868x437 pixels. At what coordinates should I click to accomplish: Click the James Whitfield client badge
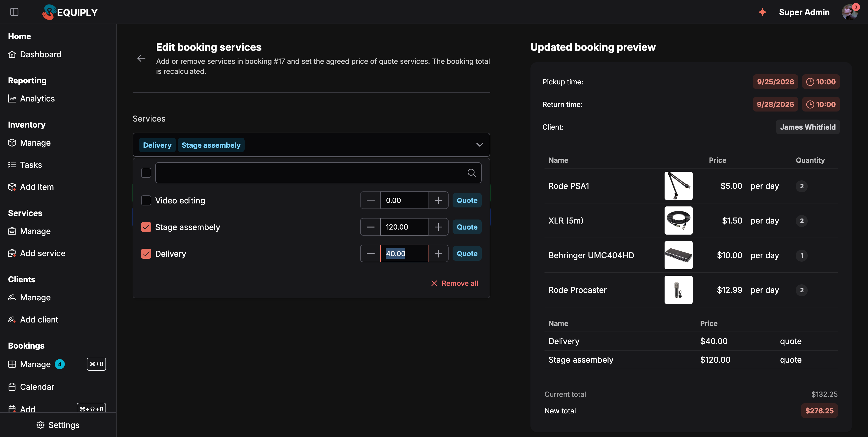pyautogui.click(x=808, y=127)
